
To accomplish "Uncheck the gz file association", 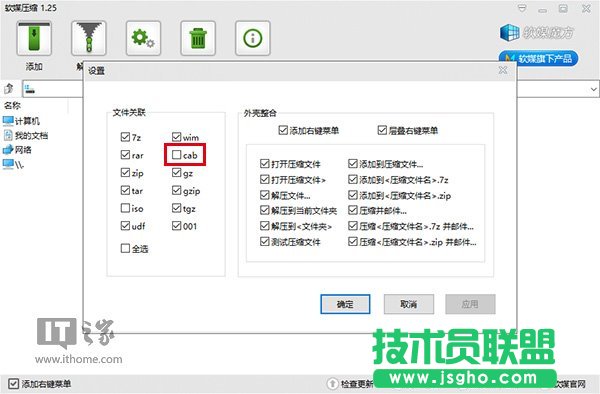I will (176, 173).
